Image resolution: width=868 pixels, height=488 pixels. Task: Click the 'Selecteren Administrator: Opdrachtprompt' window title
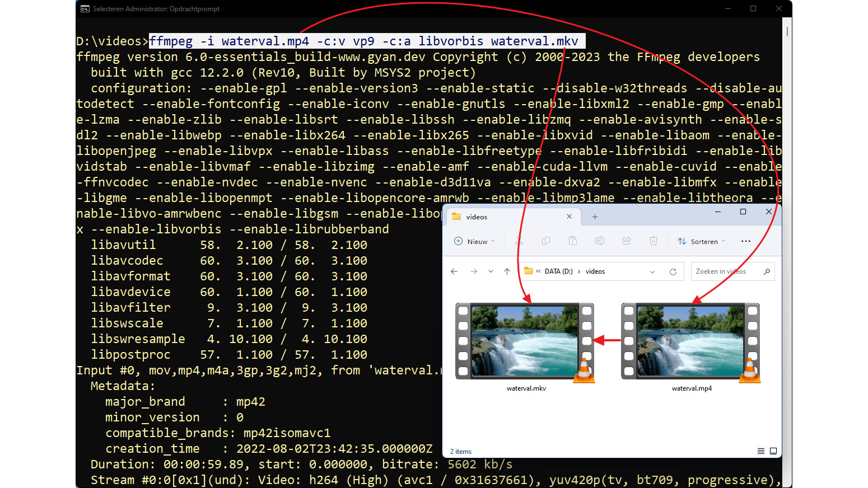(156, 9)
